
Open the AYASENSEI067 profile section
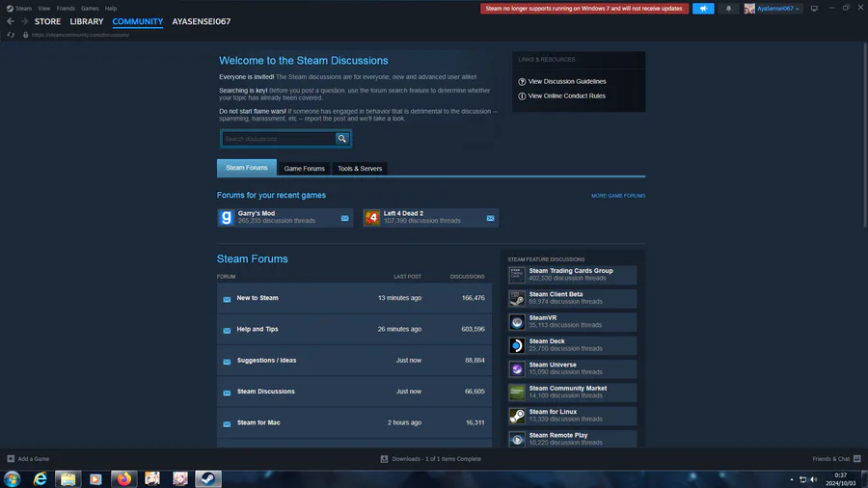(201, 21)
